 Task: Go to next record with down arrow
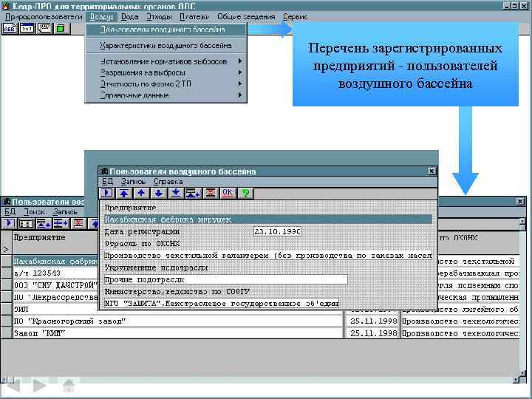(x=158, y=193)
